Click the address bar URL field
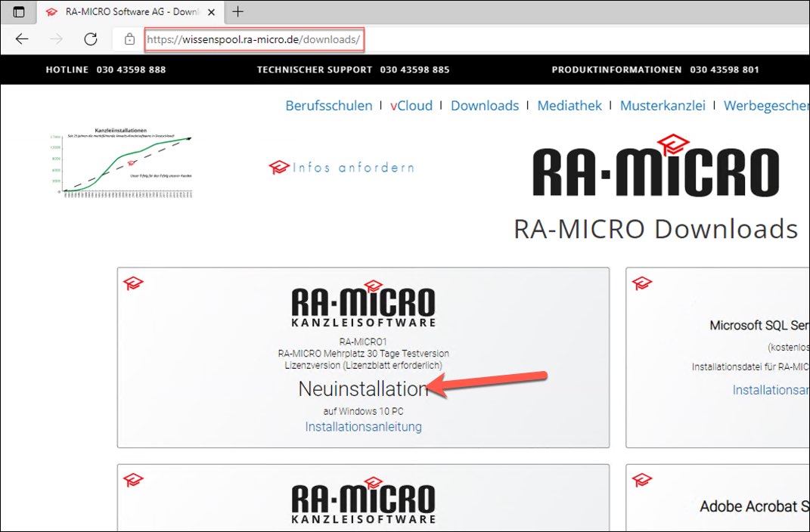The image size is (810, 532). coord(254,39)
